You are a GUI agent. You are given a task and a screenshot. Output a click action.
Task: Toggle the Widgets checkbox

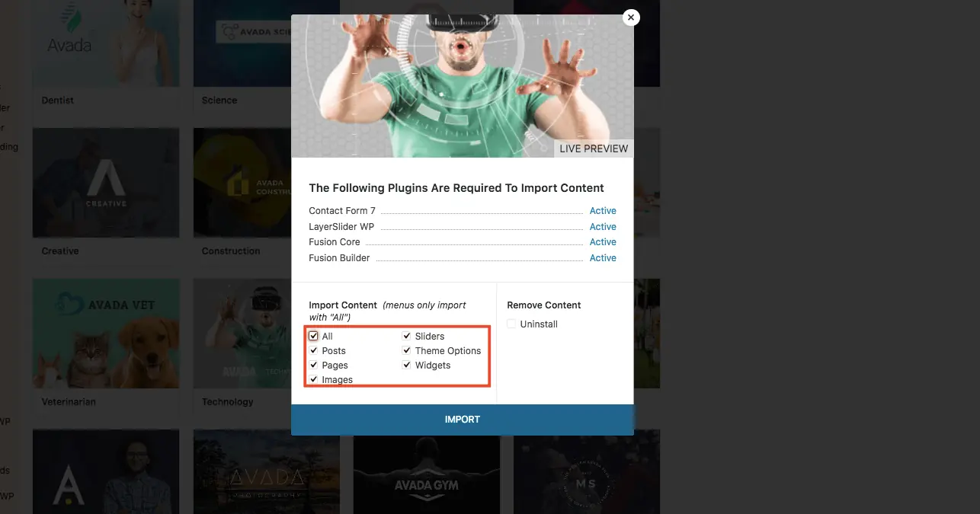[x=407, y=365]
